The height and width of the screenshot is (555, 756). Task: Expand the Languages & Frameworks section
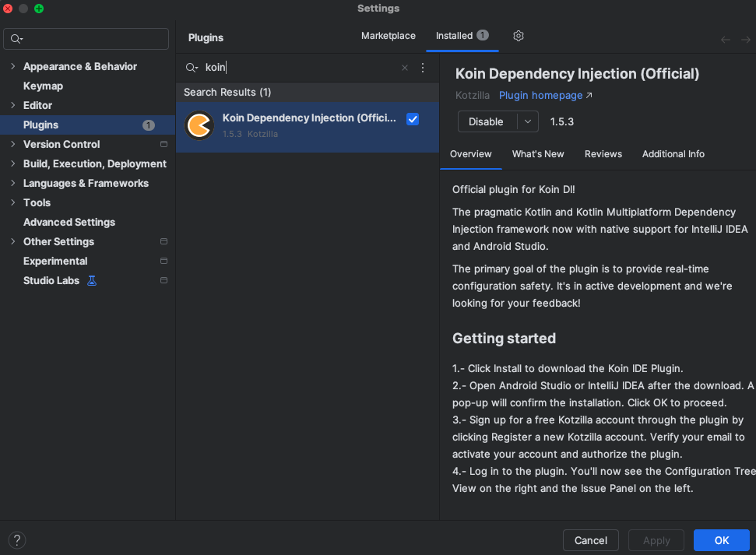coord(12,183)
